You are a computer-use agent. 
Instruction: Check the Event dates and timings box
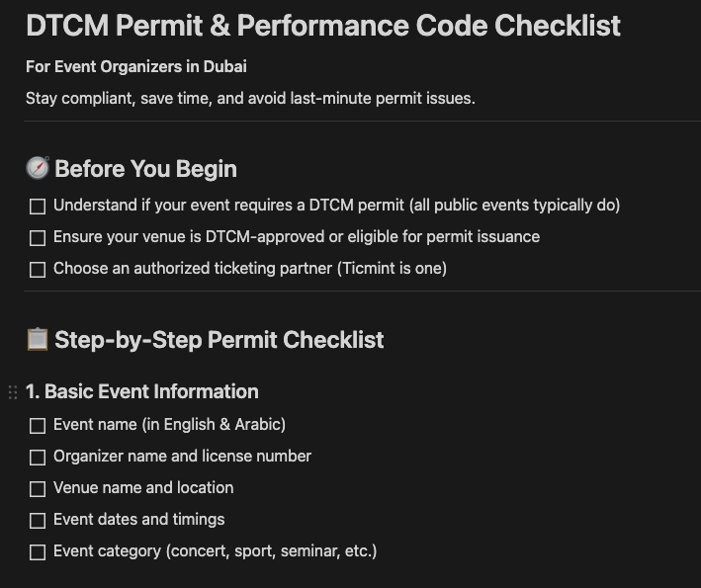(38, 521)
